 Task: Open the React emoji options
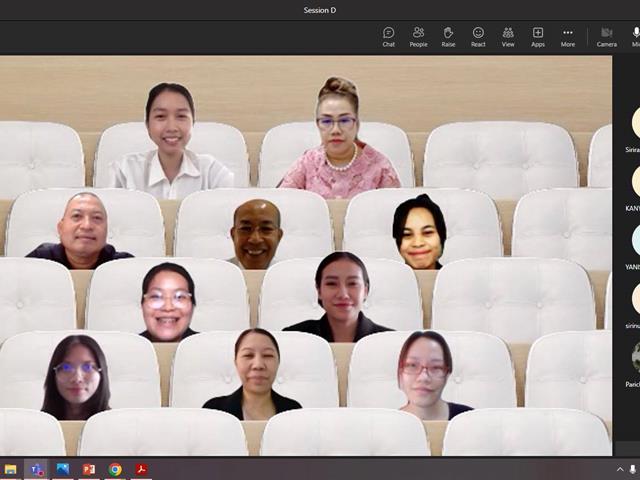click(x=478, y=37)
